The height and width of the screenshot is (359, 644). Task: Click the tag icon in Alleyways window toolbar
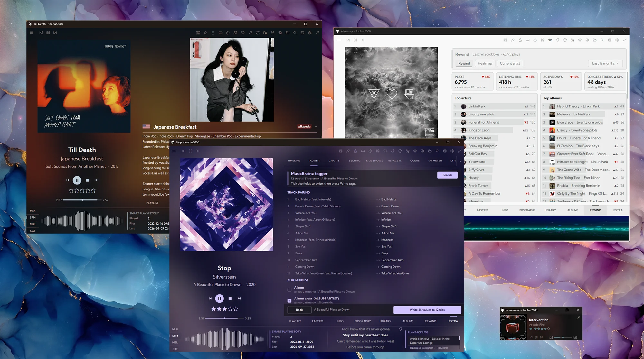click(557, 40)
